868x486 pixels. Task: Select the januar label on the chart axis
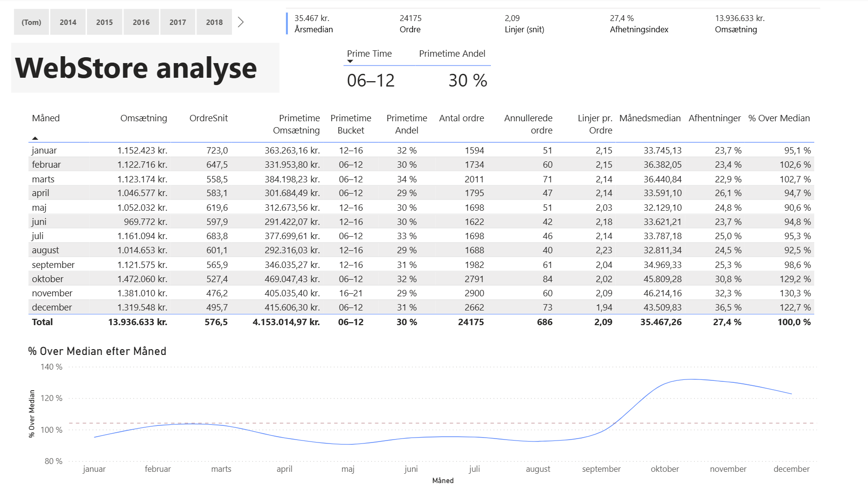click(94, 468)
